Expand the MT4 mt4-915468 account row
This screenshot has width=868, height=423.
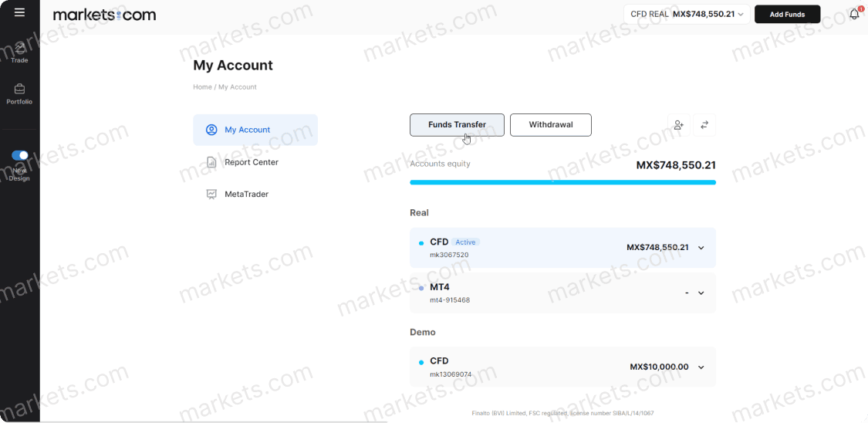(562, 293)
